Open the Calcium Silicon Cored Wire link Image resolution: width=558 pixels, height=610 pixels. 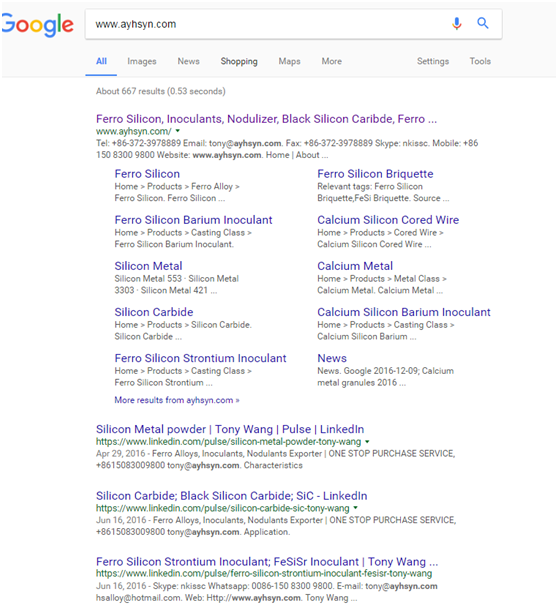pyautogui.click(x=388, y=220)
